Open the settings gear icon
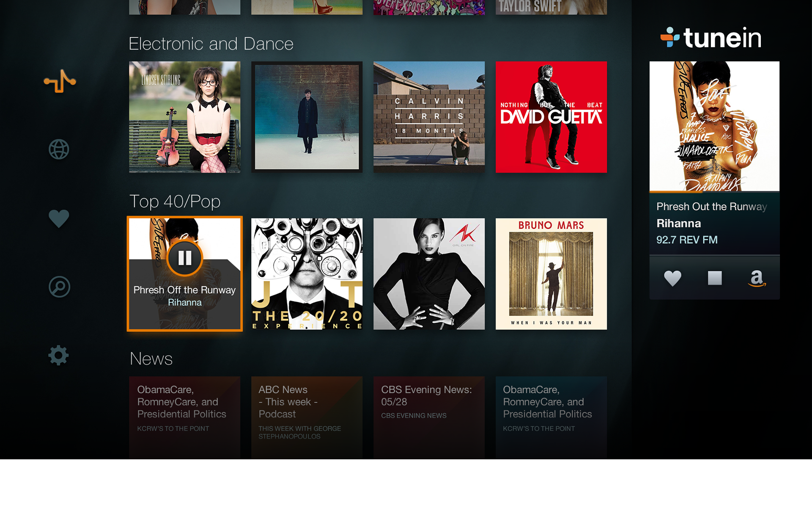This screenshot has width=812, height=508. point(58,355)
